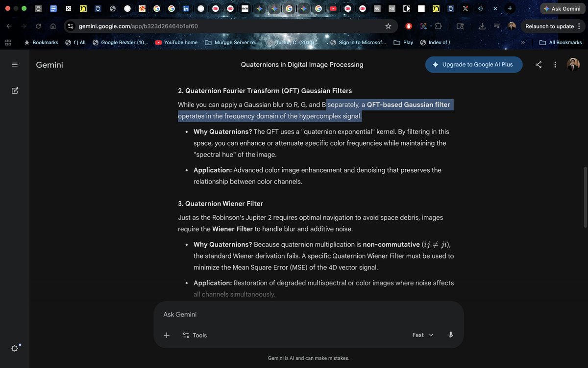
Task: Activate microphone voice input
Action: (451, 335)
